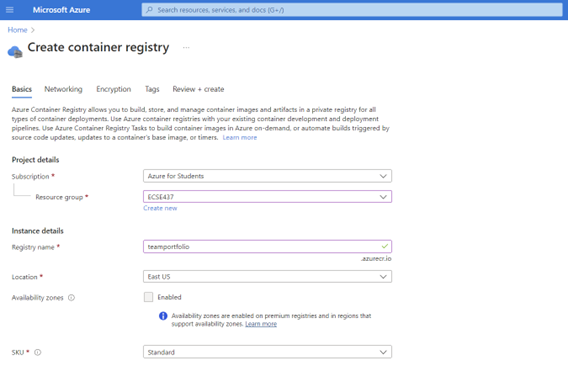Expand the Subscription dropdown
Image resolution: width=568 pixels, height=371 pixels.
tap(267, 176)
